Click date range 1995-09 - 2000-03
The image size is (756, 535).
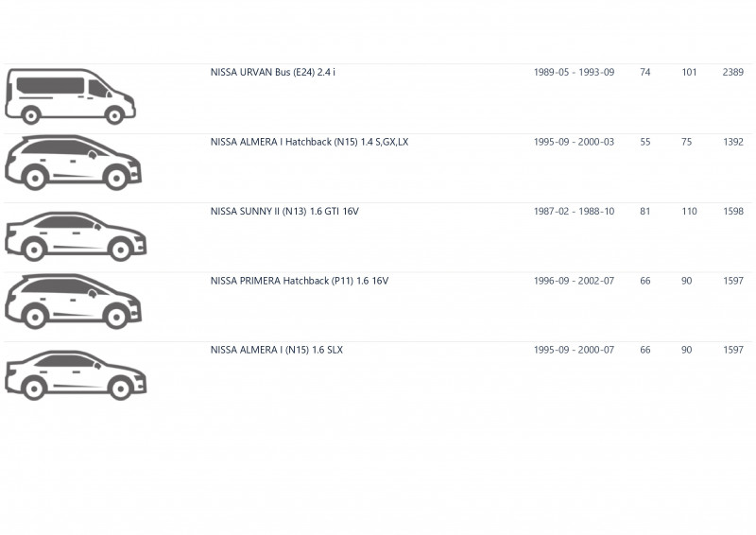[574, 142]
